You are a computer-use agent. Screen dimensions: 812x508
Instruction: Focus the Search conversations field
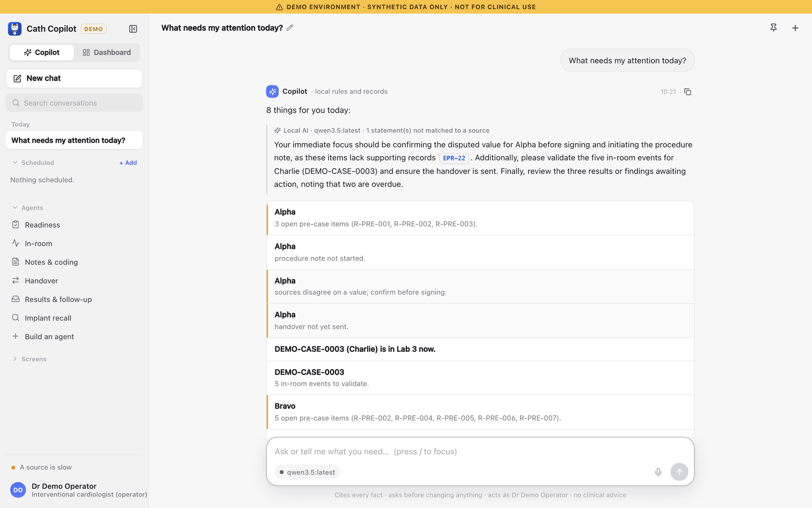tap(74, 103)
